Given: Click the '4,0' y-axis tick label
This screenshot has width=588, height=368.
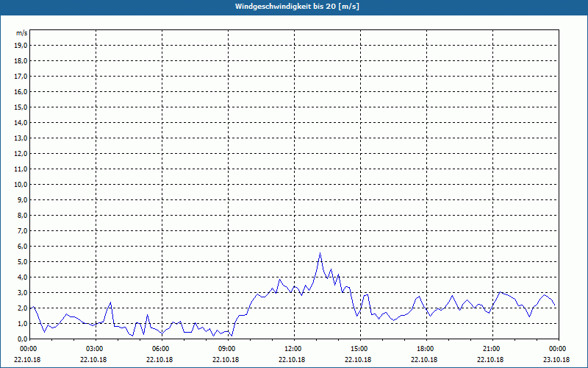Looking at the screenshot, I should point(22,277).
